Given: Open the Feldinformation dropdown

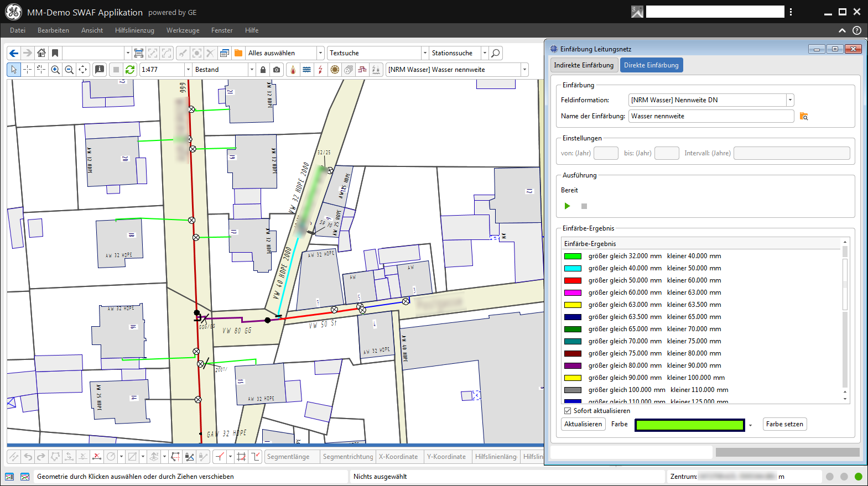Looking at the screenshot, I should click(790, 100).
